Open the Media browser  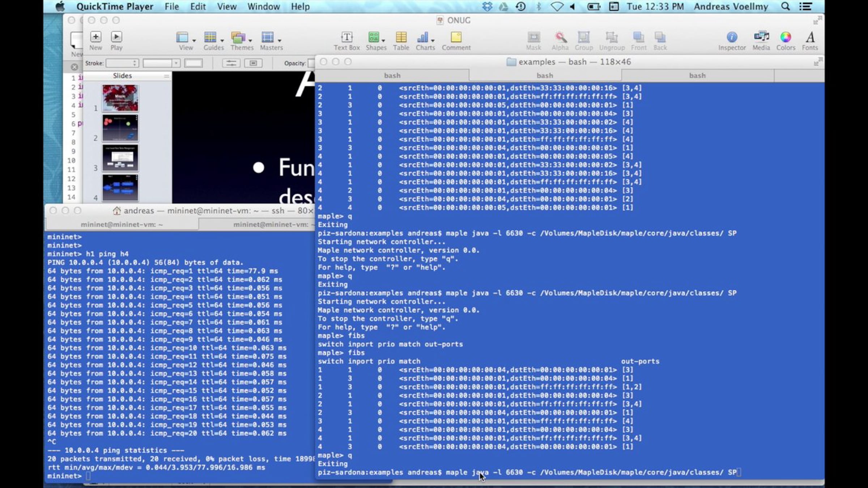(761, 37)
